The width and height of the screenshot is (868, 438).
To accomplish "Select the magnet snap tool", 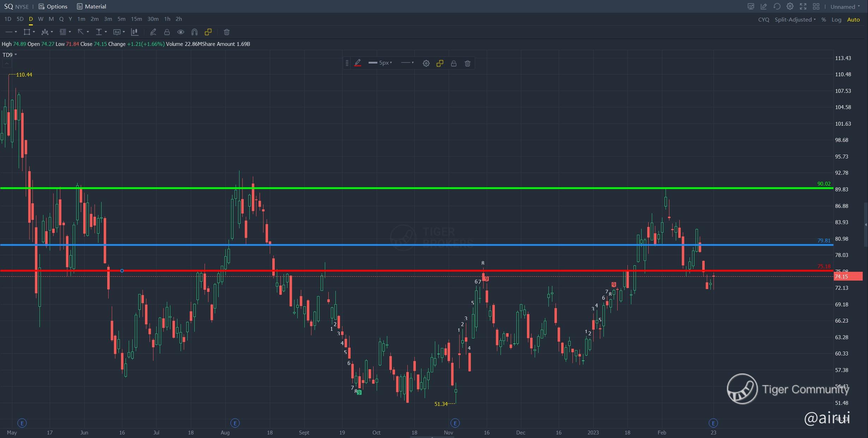I will point(194,32).
